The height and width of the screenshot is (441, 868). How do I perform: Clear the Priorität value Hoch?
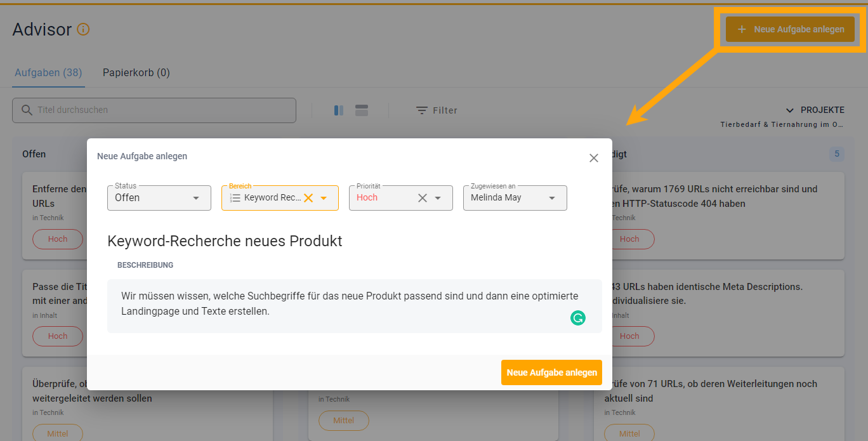(x=423, y=198)
